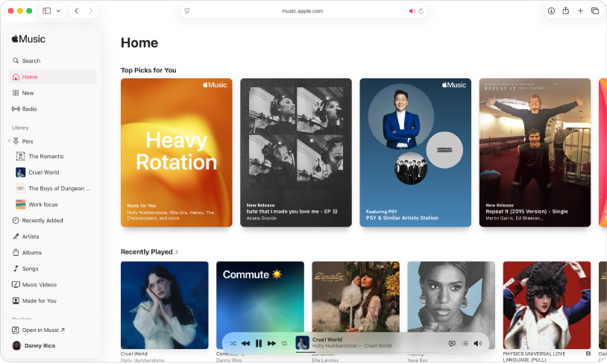Click the Songs note icon

coord(16,269)
